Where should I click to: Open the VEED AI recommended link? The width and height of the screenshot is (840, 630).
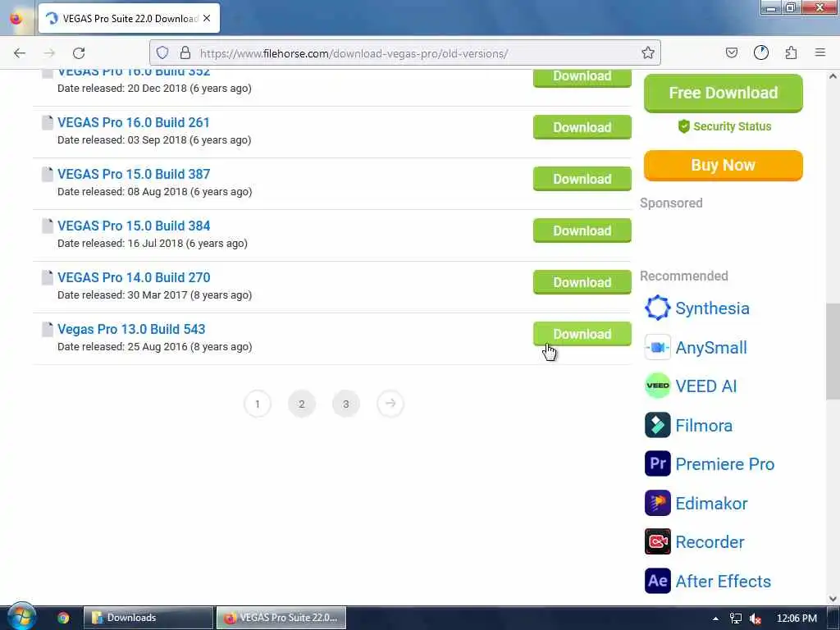pyautogui.click(x=706, y=386)
